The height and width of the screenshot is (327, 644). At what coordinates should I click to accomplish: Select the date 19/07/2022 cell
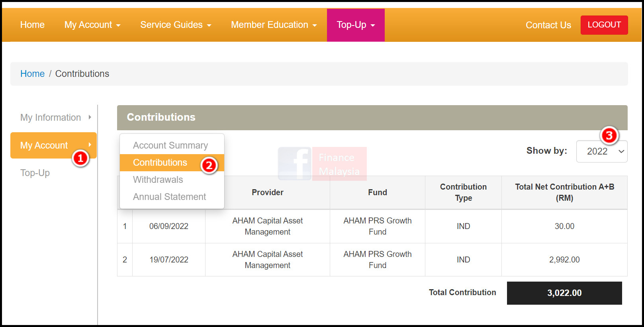(169, 260)
